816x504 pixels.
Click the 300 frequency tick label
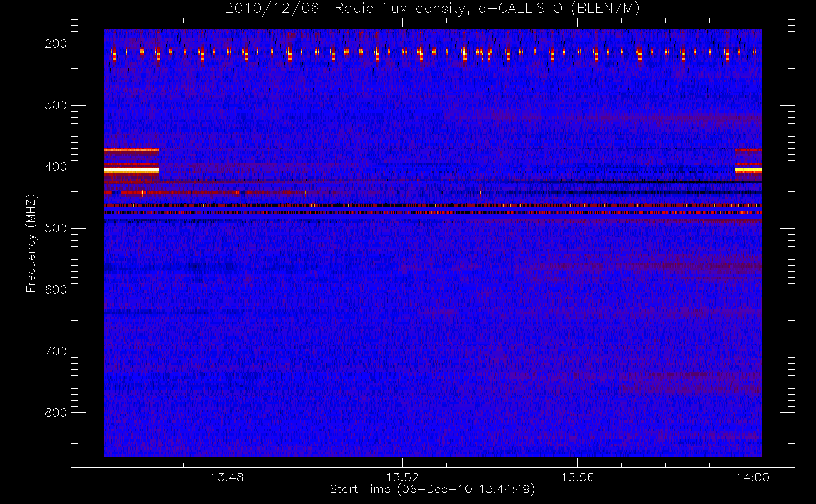click(56, 105)
